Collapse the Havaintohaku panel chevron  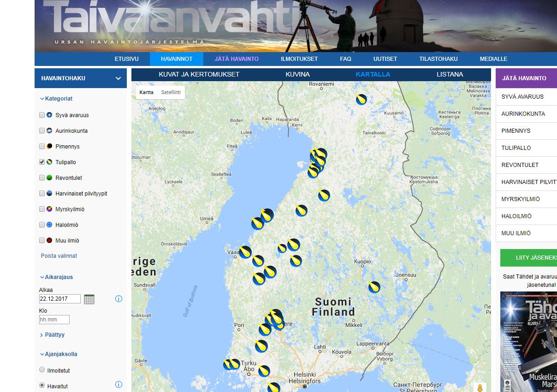(118, 78)
